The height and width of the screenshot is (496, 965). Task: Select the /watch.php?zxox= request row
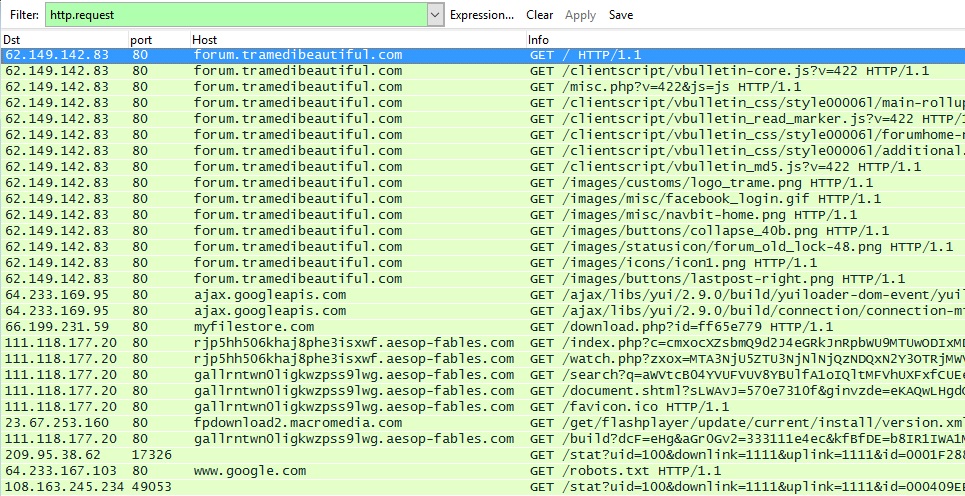[482, 359]
